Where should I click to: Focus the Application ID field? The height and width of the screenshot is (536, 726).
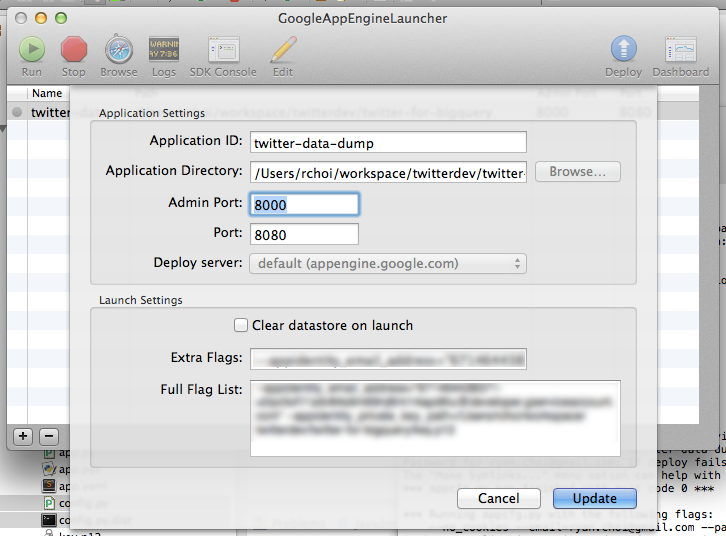pos(388,142)
